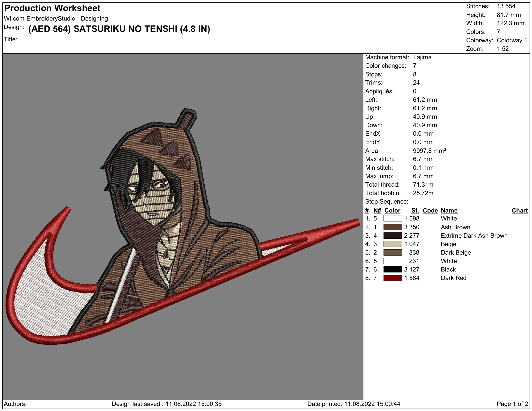Click the 'Authors:' label in footer
The width and height of the screenshot is (532, 411).
15,404
